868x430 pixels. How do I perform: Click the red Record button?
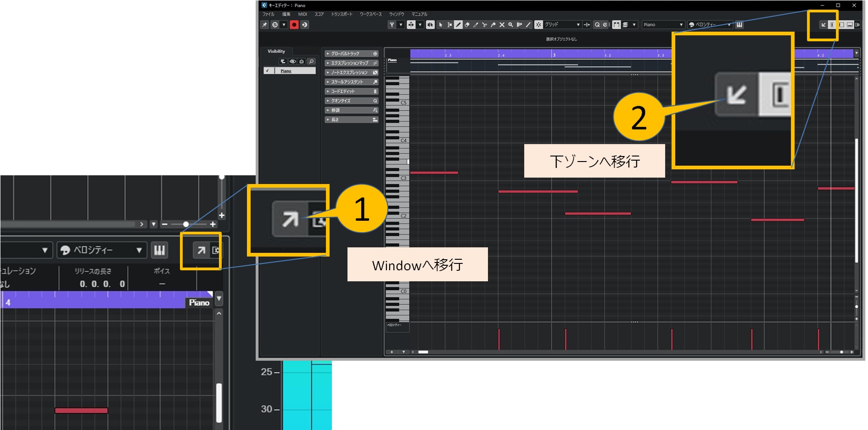pyautogui.click(x=294, y=25)
